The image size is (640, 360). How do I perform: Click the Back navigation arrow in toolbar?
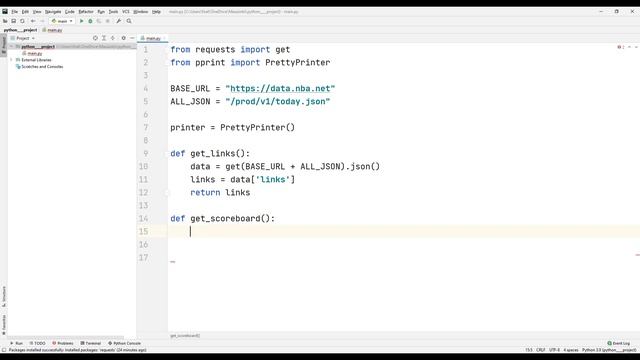[33, 21]
